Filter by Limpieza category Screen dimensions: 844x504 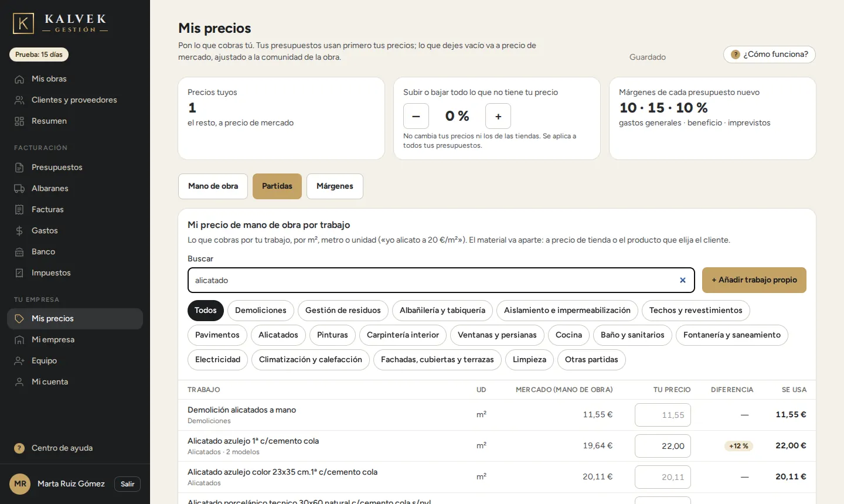pos(529,360)
